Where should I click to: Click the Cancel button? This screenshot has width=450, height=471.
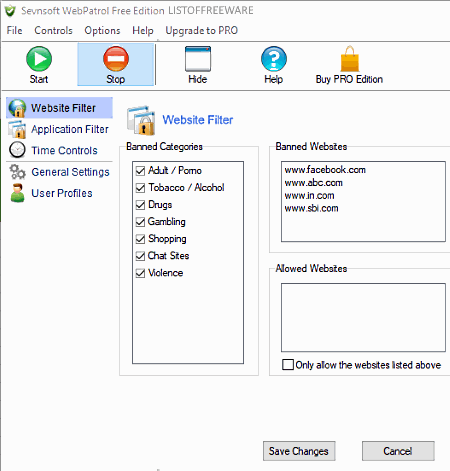click(398, 451)
